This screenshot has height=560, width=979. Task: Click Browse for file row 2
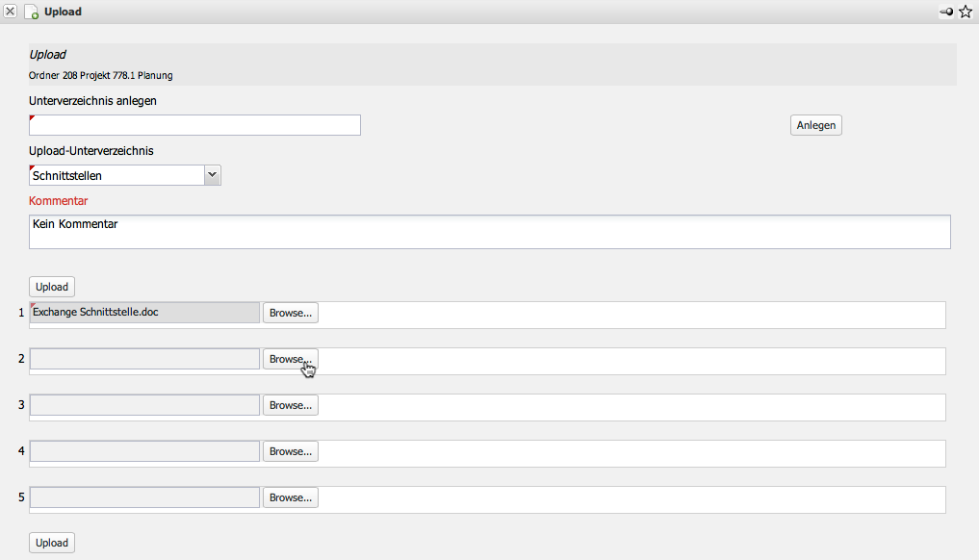[x=291, y=359]
